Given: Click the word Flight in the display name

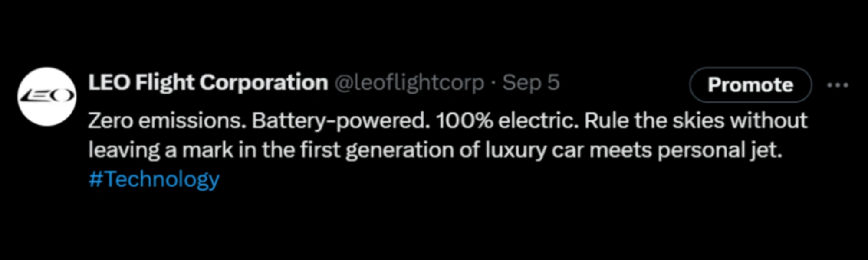Looking at the screenshot, I should (x=164, y=82).
